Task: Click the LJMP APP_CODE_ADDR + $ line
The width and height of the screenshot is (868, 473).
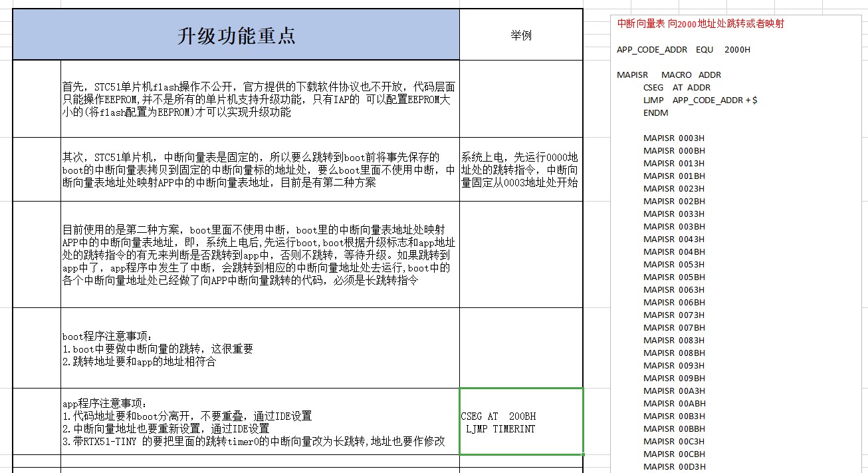Action: [x=700, y=100]
